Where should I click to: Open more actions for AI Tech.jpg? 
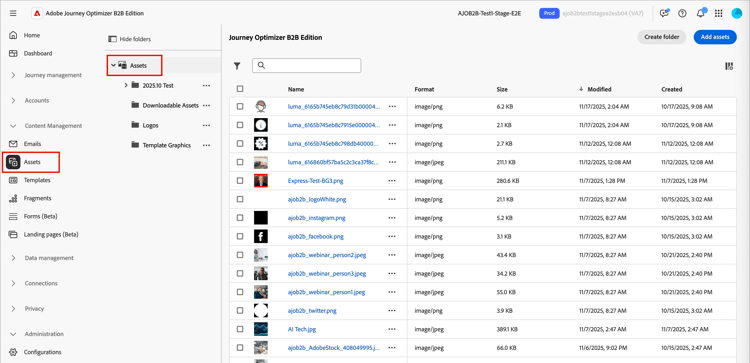pyautogui.click(x=393, y=329)
